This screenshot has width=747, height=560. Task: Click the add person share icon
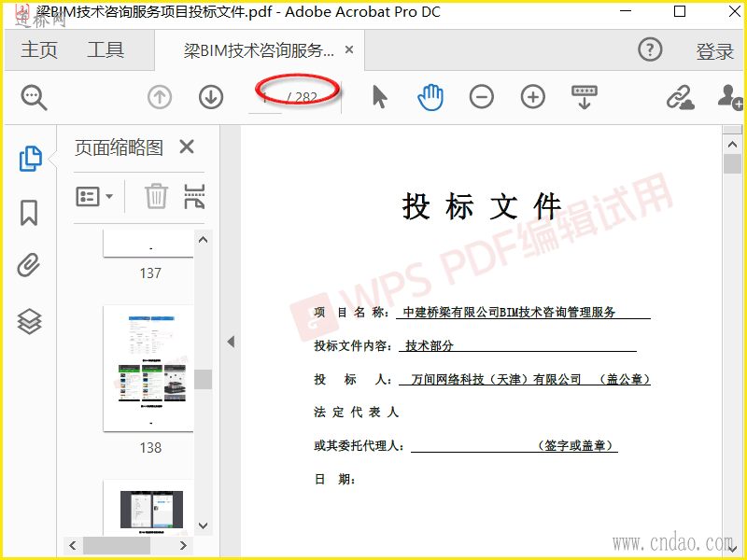[730, 98]
